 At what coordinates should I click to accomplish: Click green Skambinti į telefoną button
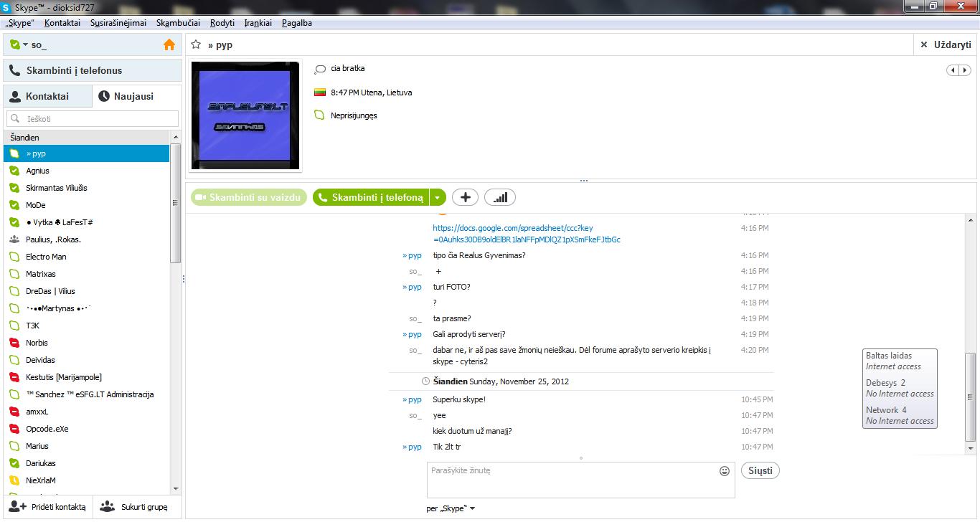coord(371,197)
